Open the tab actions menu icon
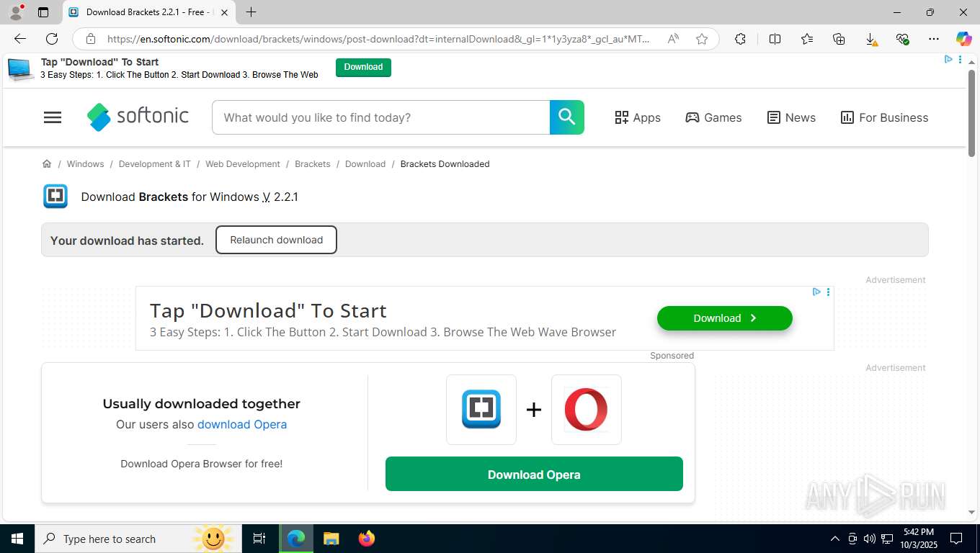 [43, 12]
